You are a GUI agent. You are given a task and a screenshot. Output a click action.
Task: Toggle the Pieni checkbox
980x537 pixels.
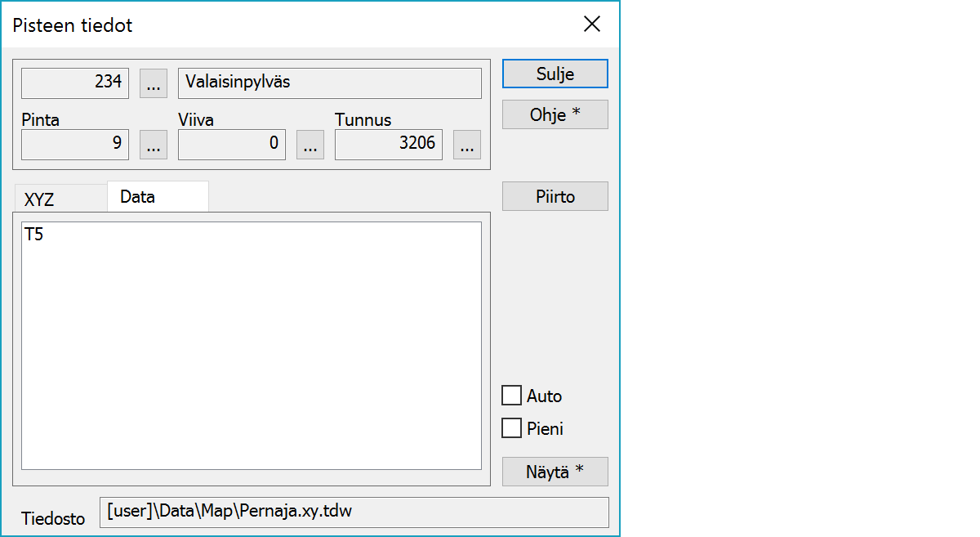(x=512, y=428)
